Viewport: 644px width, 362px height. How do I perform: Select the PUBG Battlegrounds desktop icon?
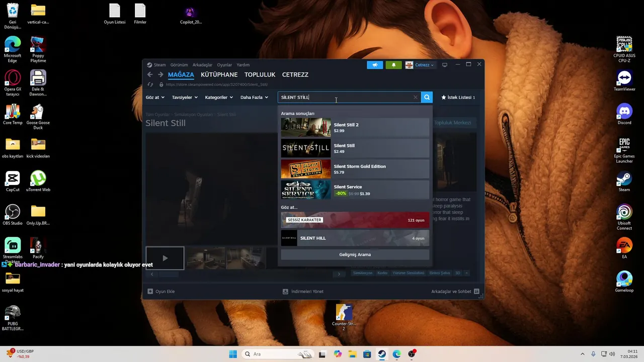coord(13,318)
